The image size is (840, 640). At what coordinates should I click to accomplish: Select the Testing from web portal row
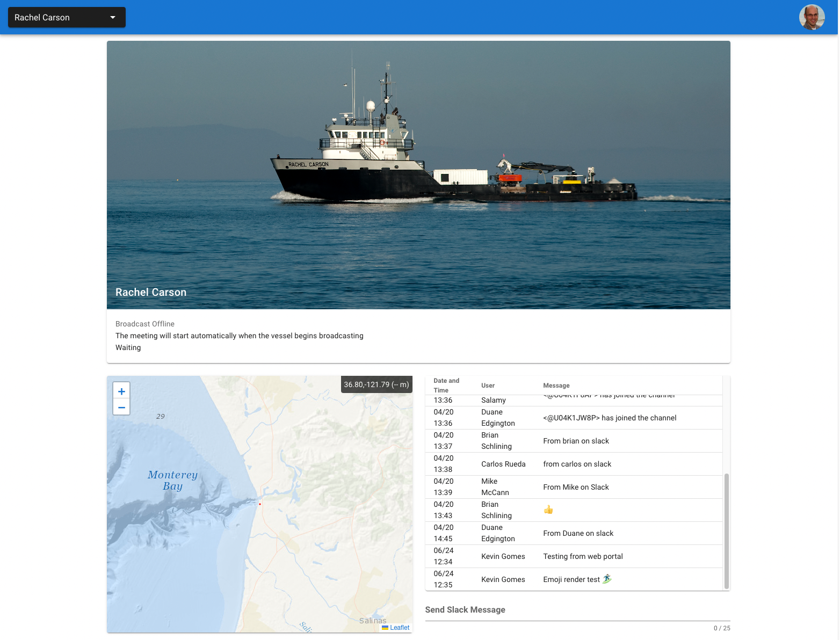click(583, 556)
